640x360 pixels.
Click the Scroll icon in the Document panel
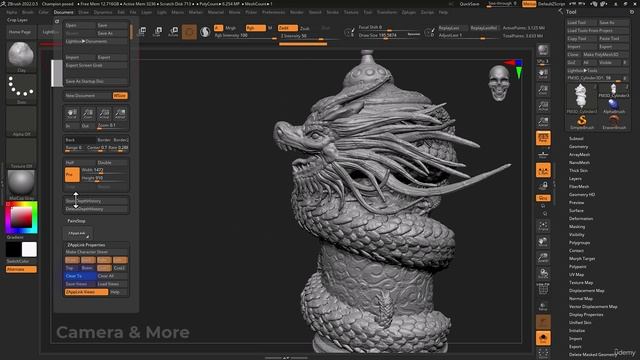click(72, 113)
